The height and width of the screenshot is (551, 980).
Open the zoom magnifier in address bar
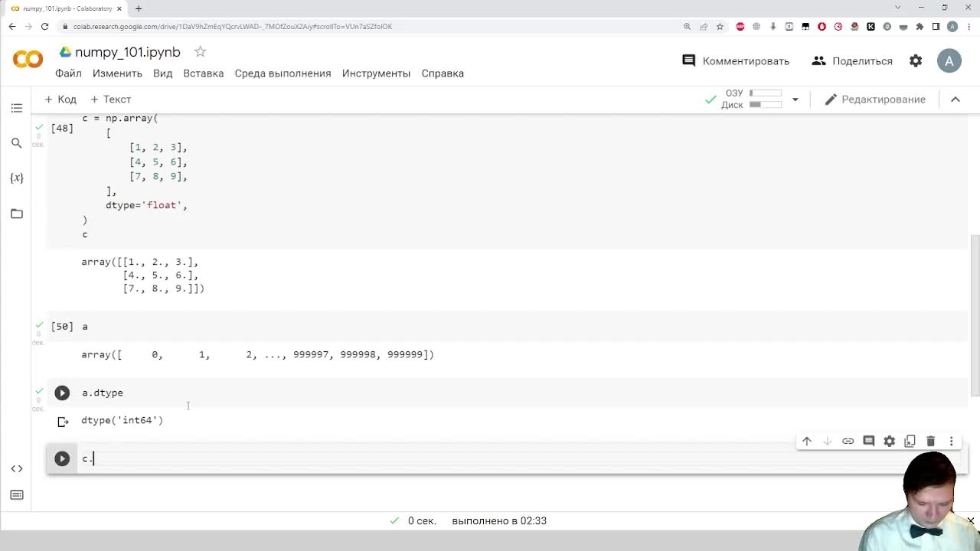point(688,26)
